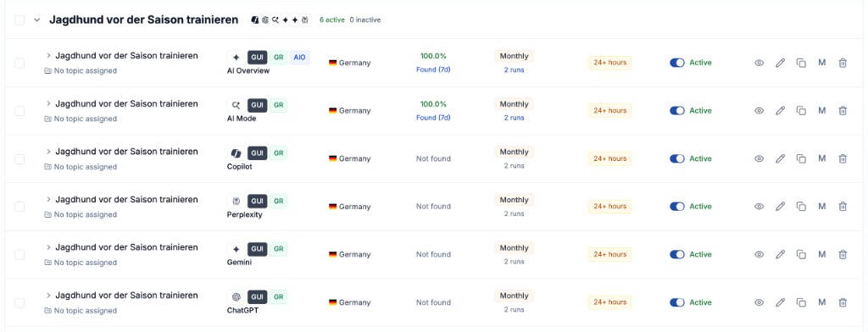Click the M icon in AI Overview row

click(822, 63)
